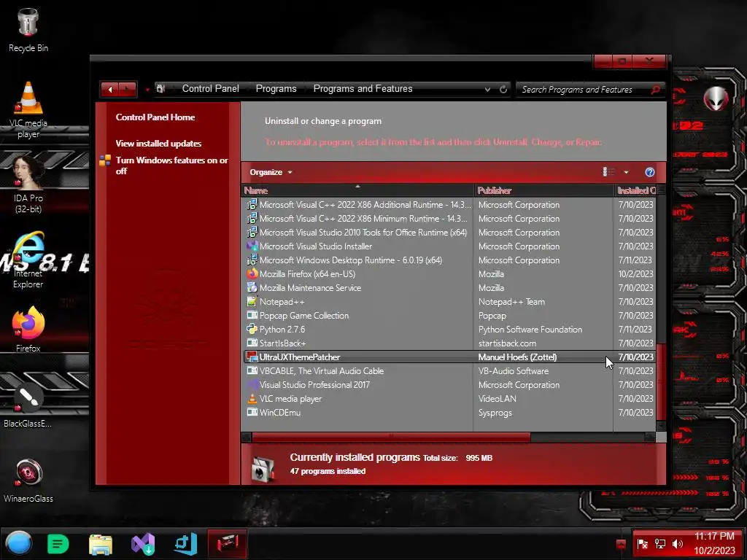Go forward using the navigation arrow
Viewport: 747px width, 560px height.
[127, 89]
